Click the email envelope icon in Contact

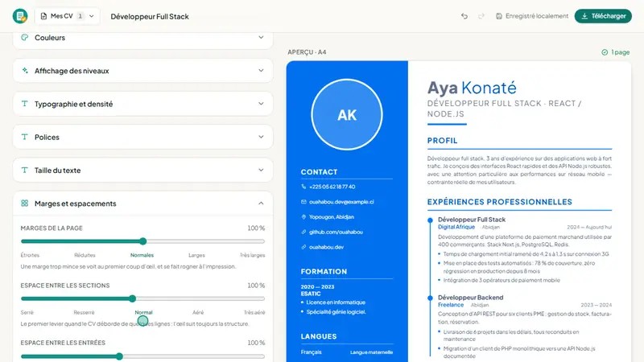click(303, 202)
